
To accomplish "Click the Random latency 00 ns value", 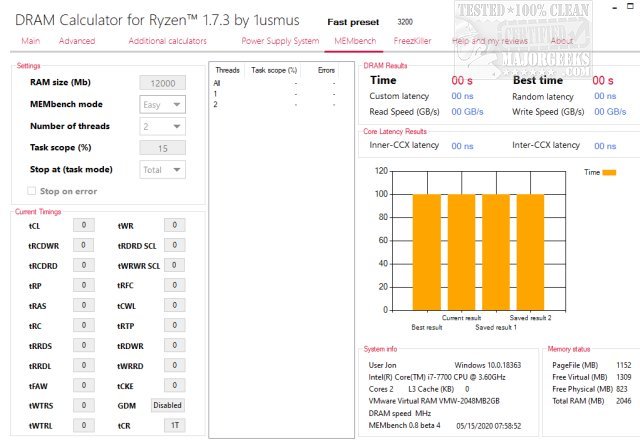I will point(605,96).
